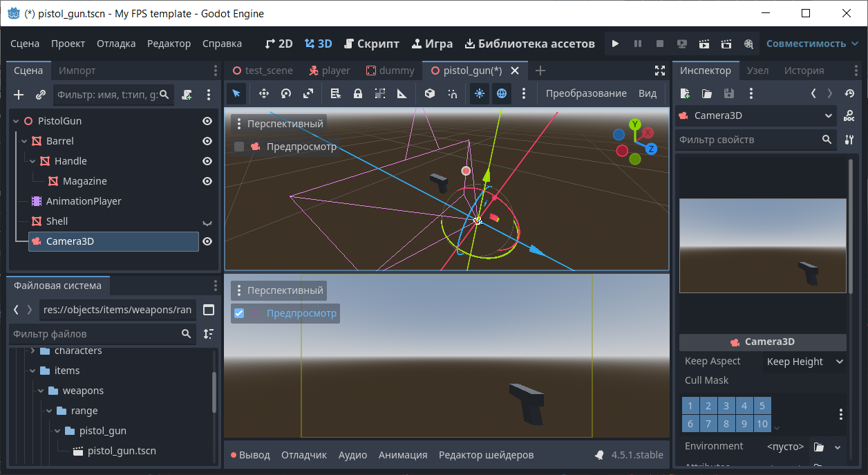The height and width of the screenshot is (475, 868).
Task: Toggle cull mask layer 5
Action: tap(762, 406)
